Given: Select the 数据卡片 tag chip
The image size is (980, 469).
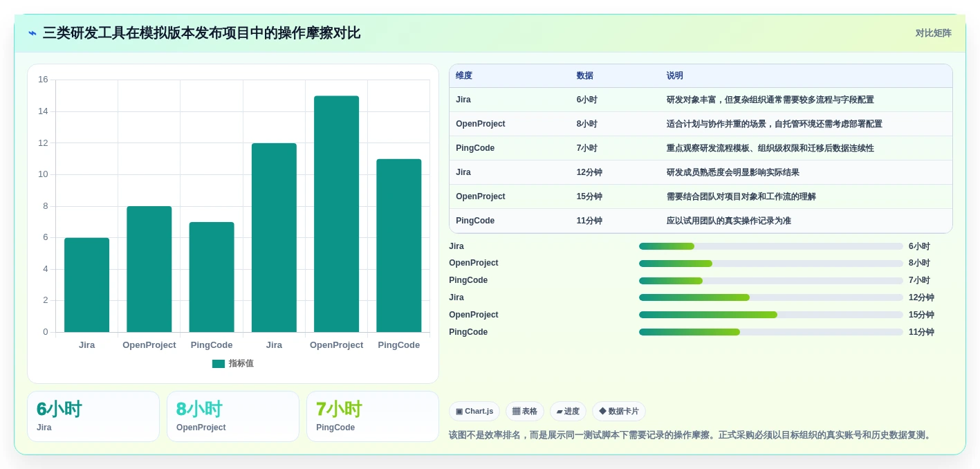Looking at the screenshot, I should 619,412.
